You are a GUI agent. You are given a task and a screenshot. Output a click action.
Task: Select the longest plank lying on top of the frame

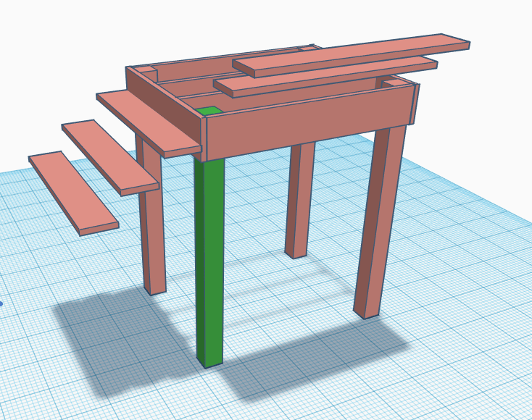pos(351,54)
